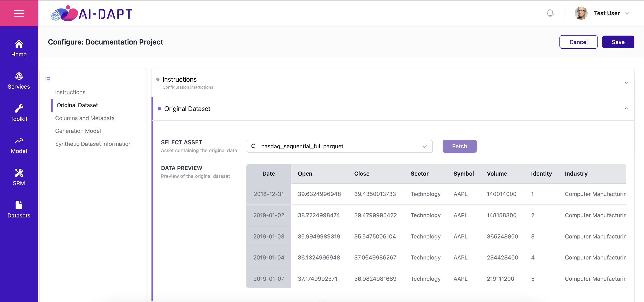Click Open value 39.6324996948
This screenshot has height=302, width=644.
click(319, 194)
